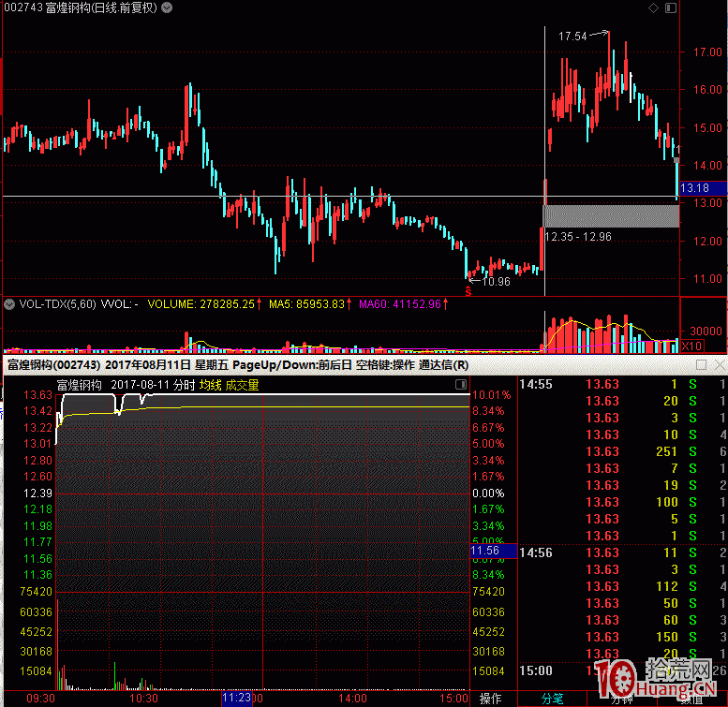Switch to the 分钟 tab

pos(622,699)
